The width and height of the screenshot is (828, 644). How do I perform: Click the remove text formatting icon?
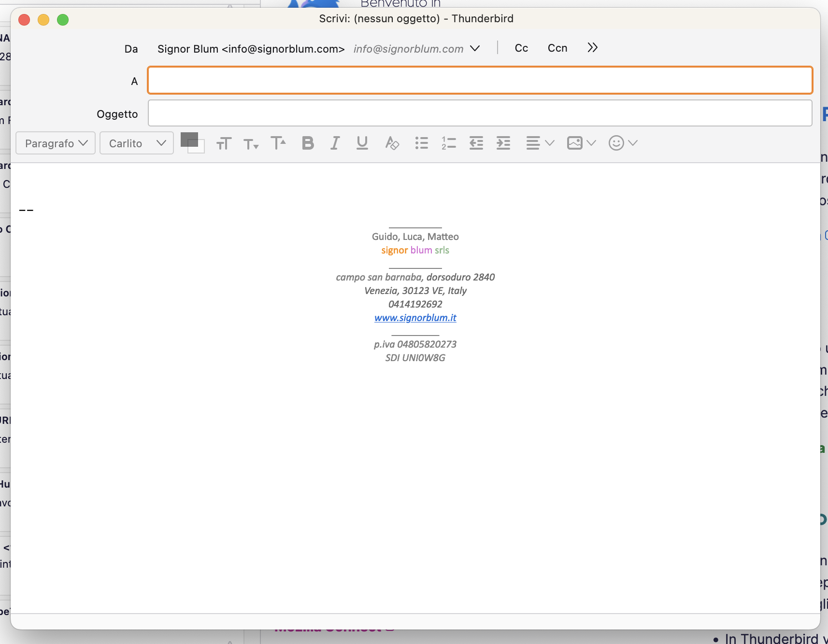point(392,143)
